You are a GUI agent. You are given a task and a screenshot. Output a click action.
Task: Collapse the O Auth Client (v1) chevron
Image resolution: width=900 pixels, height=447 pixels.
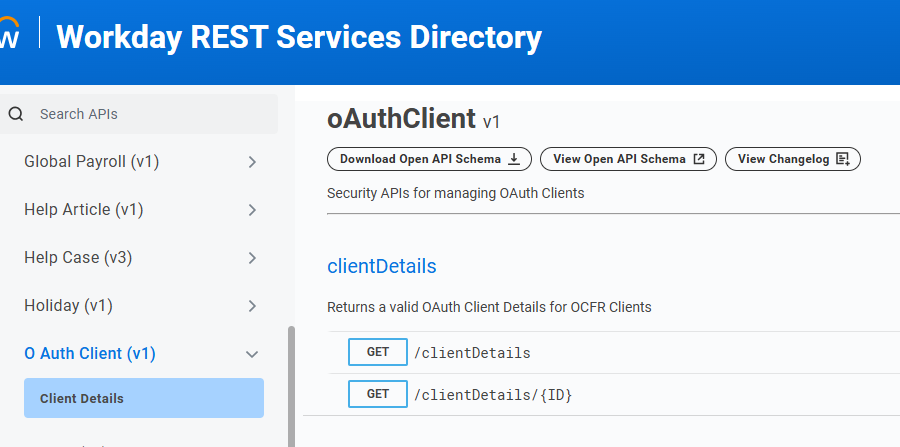252,354
